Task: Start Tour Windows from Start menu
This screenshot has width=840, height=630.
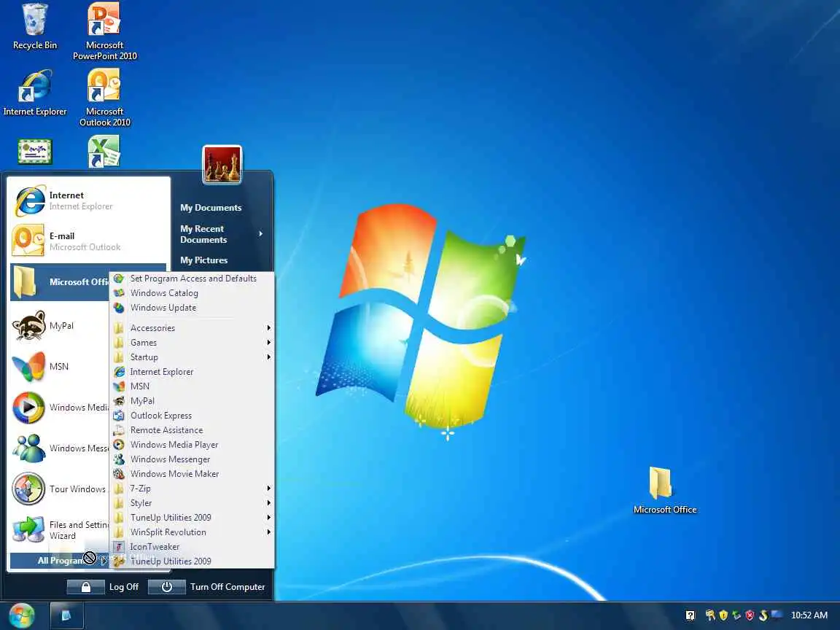Action: click(60, 489)
